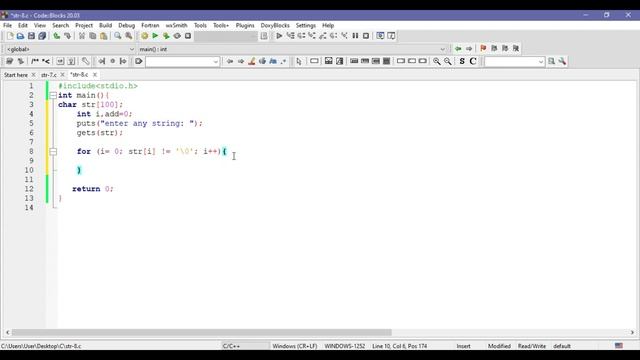The width and height of the screenshot is (640, 360).
Task: Rebuild the project icon
Action: [177, 36]
